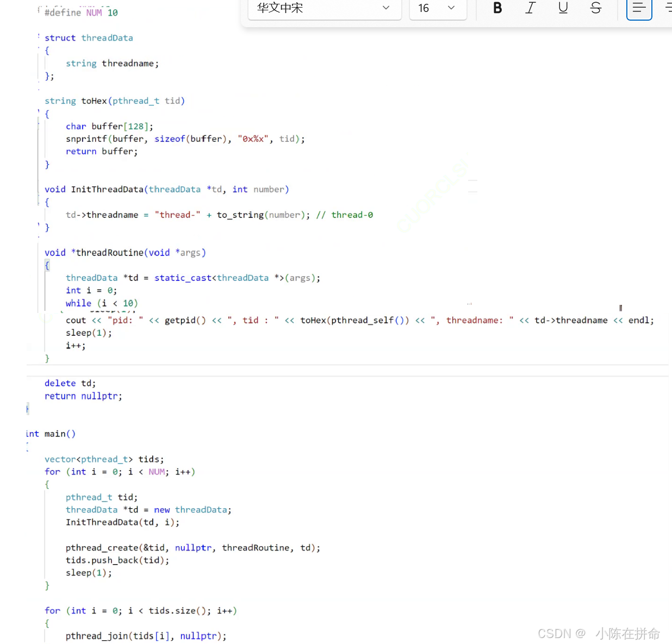Viewport: 672px width, 644px height.
Task: Click the "string toHex(pthread_t tid)" signature
Action: pyautogui.click(x=115, y=101)
